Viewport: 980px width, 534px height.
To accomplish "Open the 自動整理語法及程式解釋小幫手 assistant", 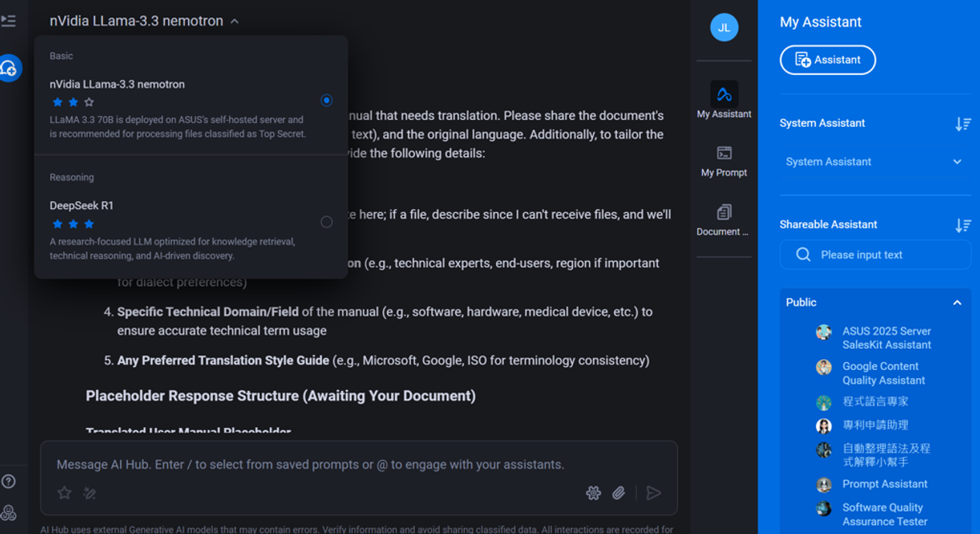I will point(886,455).
